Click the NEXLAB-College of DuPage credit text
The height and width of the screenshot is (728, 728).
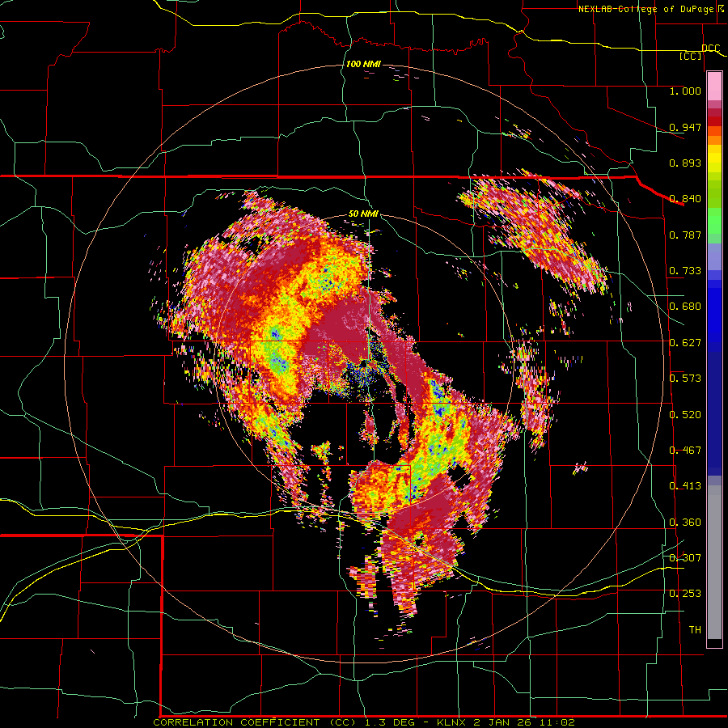[x=650, y=9]
